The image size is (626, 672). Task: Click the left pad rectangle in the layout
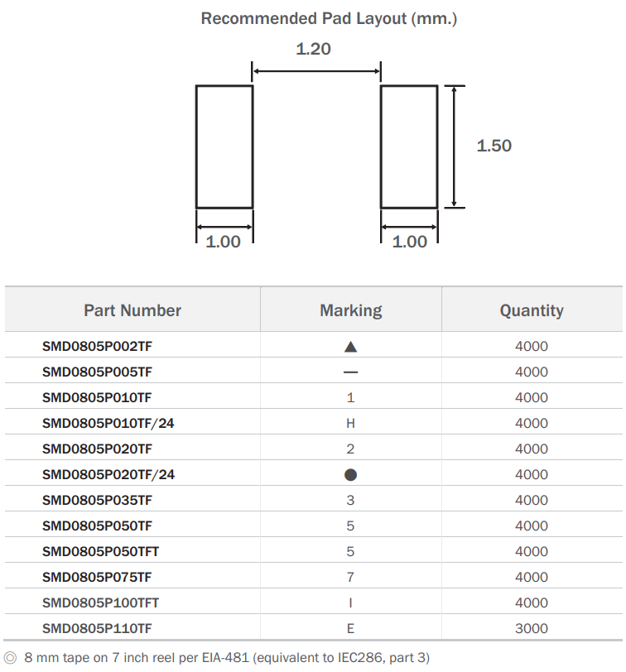[224, 146]
